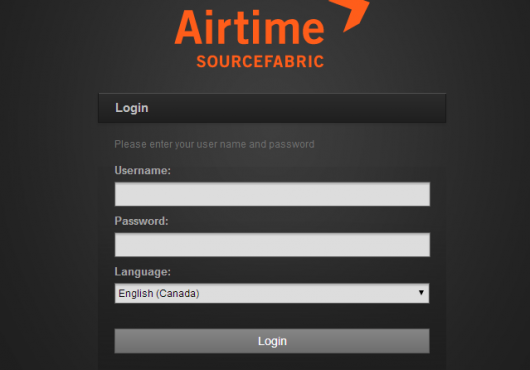Submit with the grey Login button
Image resolution: width=530 pixels, height=370 pixels.
pyautogui.click(x=272, y=341)
